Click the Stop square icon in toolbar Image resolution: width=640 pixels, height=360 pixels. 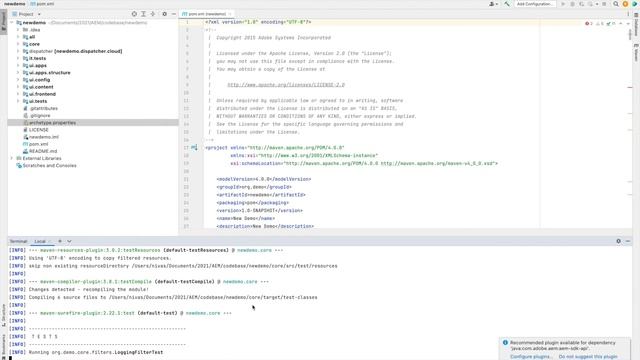[x=604, y=4]
